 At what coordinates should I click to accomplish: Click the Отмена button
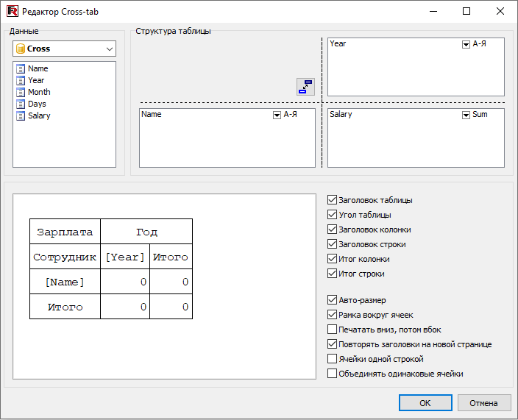click(483, 403)
